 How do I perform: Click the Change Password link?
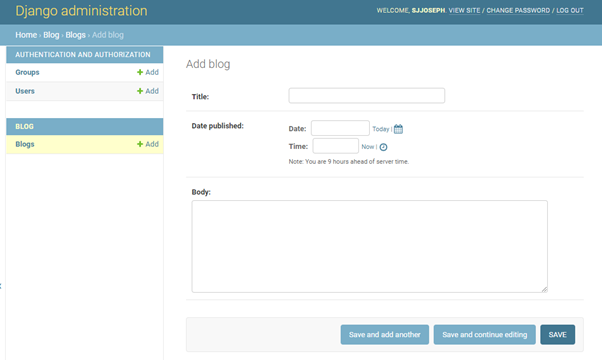click(518, 10)
